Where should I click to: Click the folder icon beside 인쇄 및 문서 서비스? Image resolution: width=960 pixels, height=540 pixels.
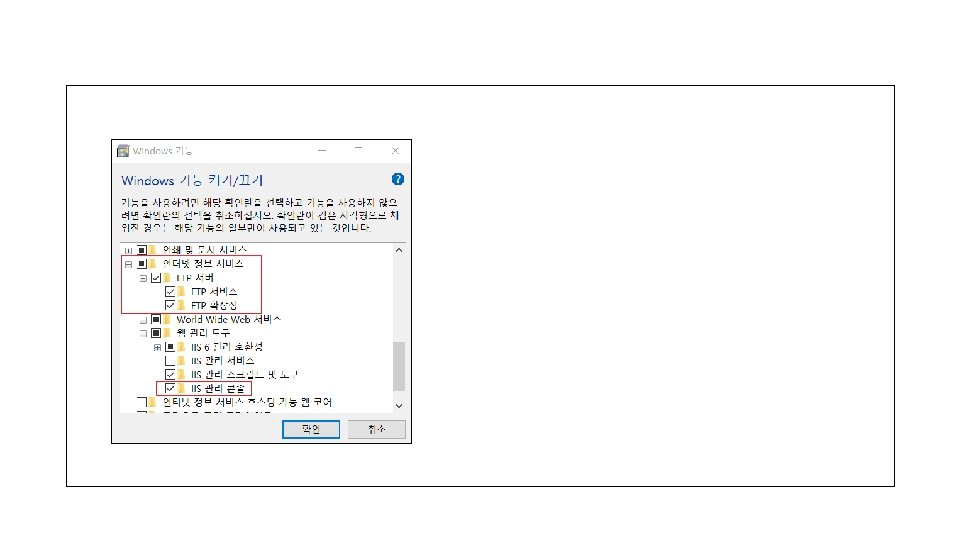click(x=152, y=250)
